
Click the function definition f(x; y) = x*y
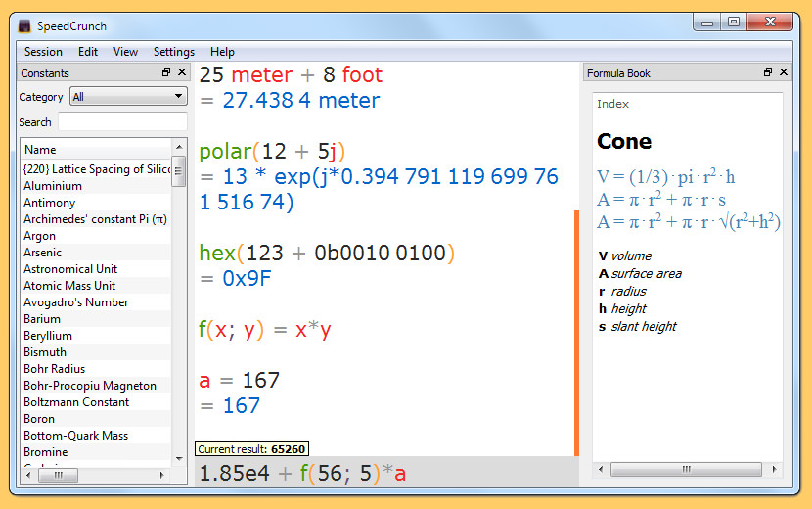264,329
